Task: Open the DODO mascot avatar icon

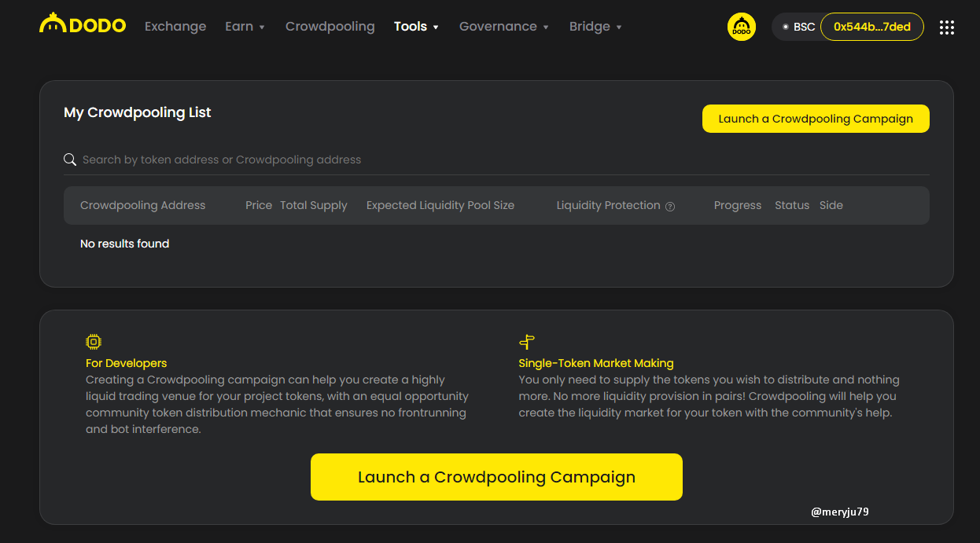Action: coord(741,27)
